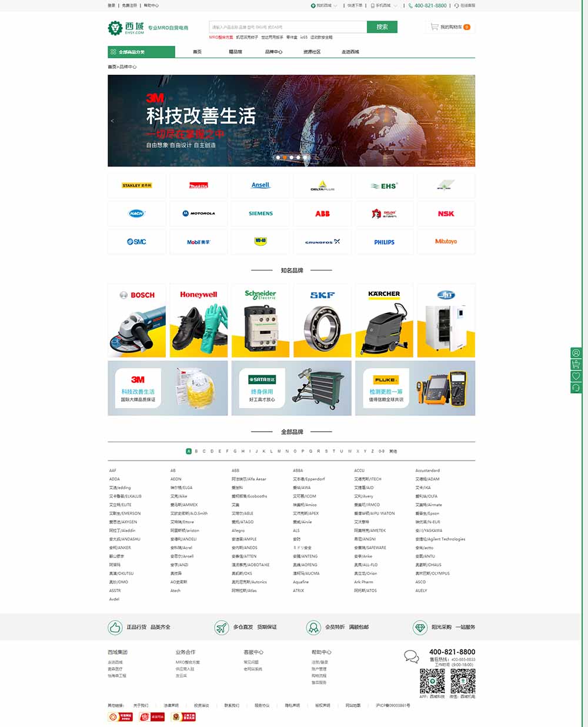The width and height of the screenshot is (588, 727).
Task: Open the Honeywell safety shoes brand card
Action: pos(199,321)
